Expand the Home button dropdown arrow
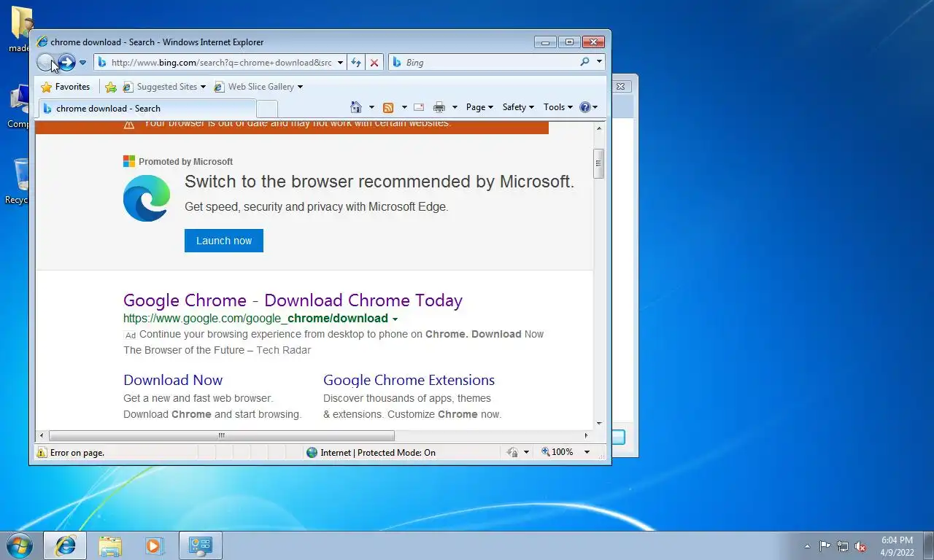 point(371,107)
